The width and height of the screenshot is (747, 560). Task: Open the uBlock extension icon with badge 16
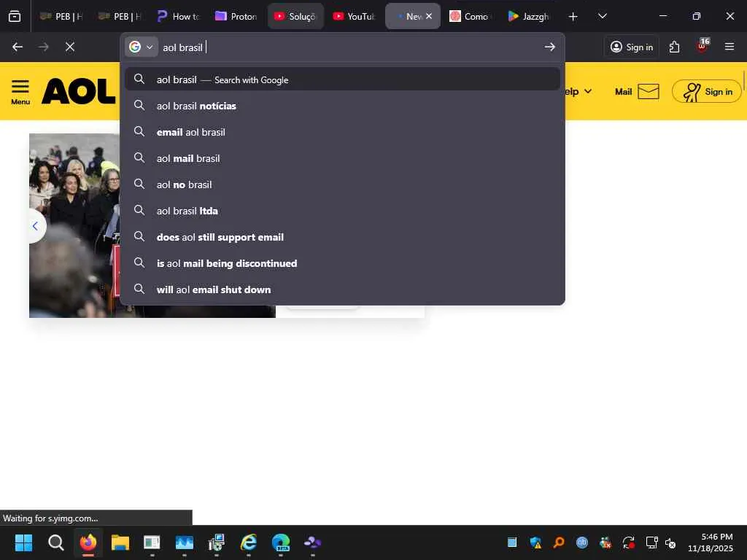click(703, 46)
